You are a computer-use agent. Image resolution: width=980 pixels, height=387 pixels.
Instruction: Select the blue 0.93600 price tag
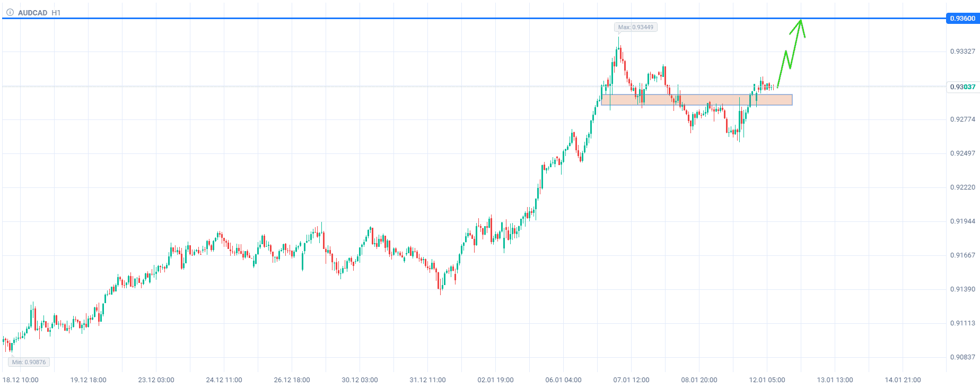click(962, 19)
